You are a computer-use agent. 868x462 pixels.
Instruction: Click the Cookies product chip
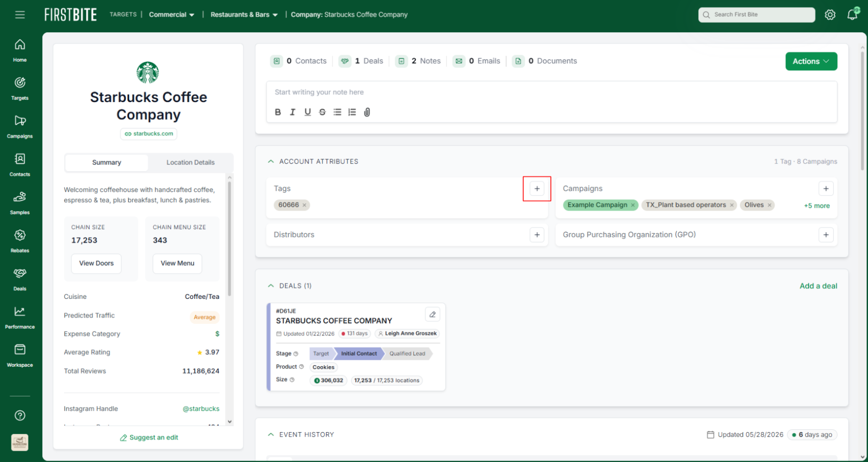323,367
